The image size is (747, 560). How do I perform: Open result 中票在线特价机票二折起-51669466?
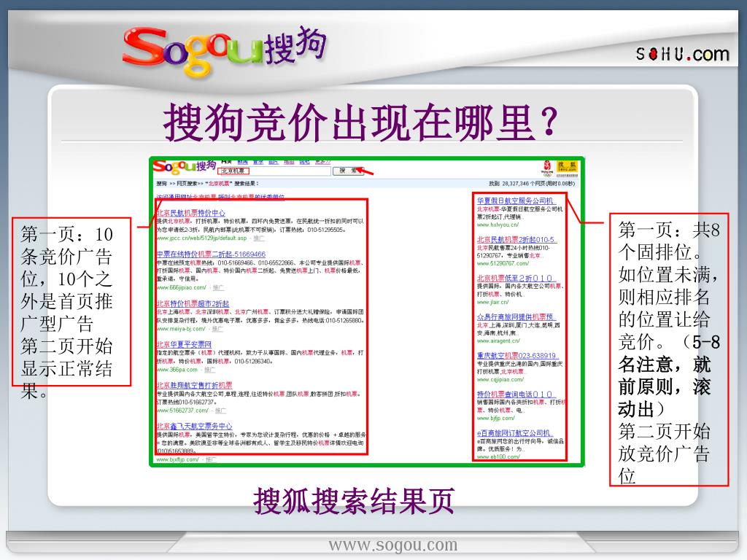pyautogui.click(x=211, y=254)
